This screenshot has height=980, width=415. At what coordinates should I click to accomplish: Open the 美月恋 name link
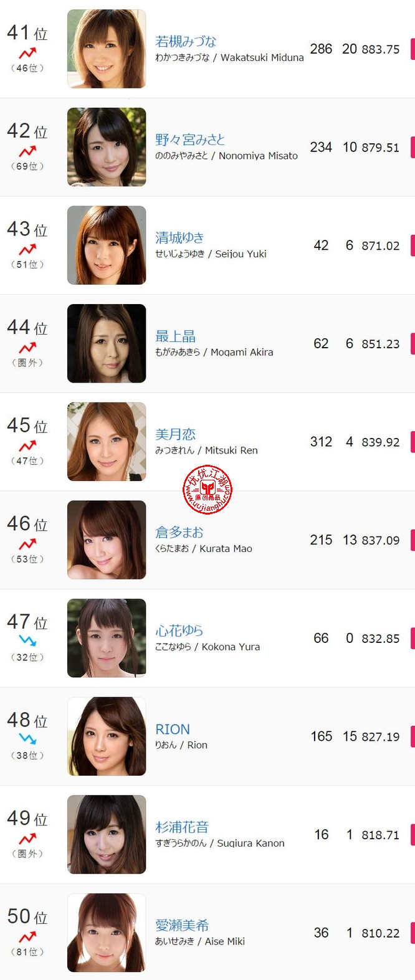tap(175, 434)
